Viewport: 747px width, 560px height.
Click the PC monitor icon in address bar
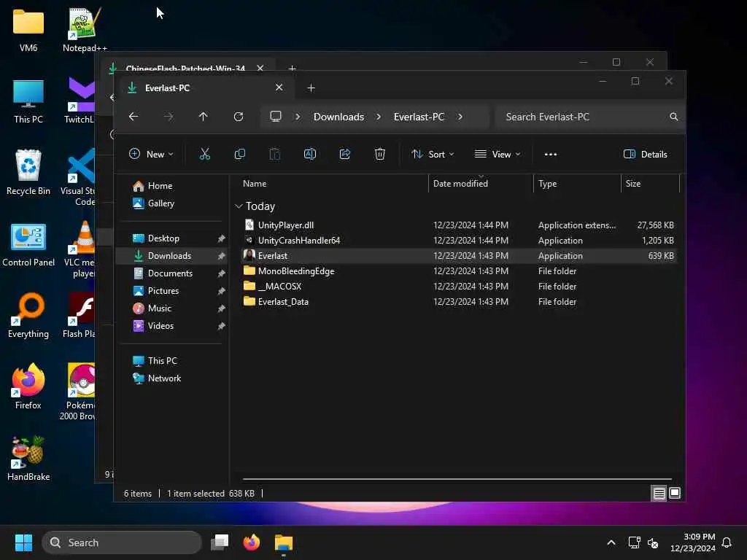click(276, 117)
